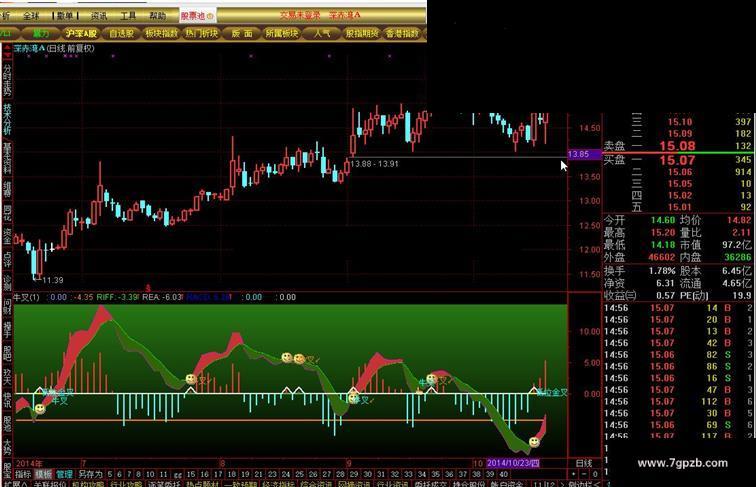Select the 人气 category button

point(322,33)
